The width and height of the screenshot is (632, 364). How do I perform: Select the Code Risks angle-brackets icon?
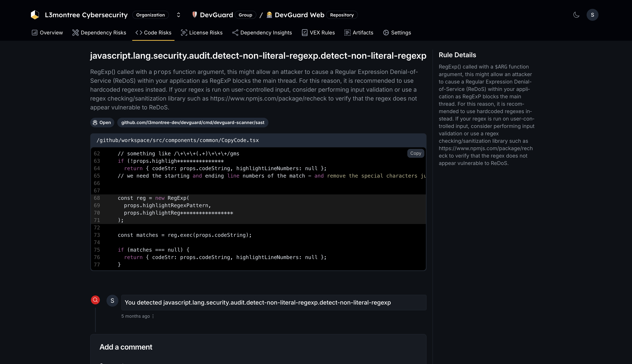click(x=139, y=33)
